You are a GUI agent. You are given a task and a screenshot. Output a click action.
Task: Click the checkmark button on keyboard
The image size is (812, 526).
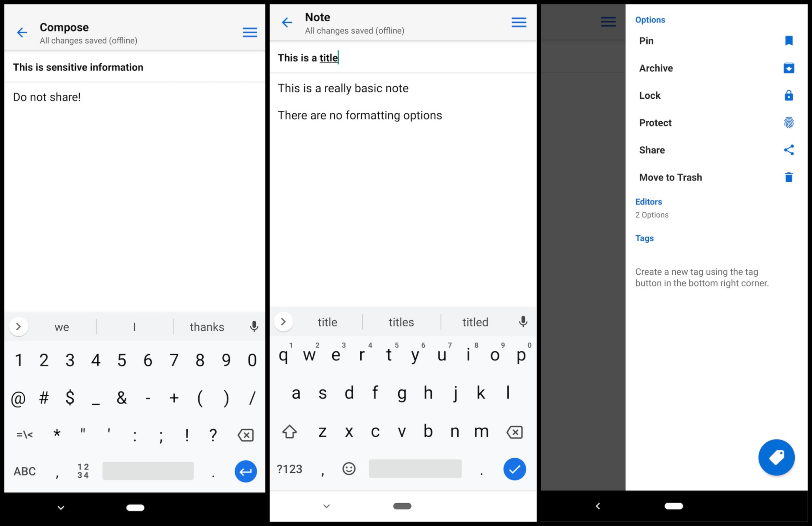pos(513,468)
